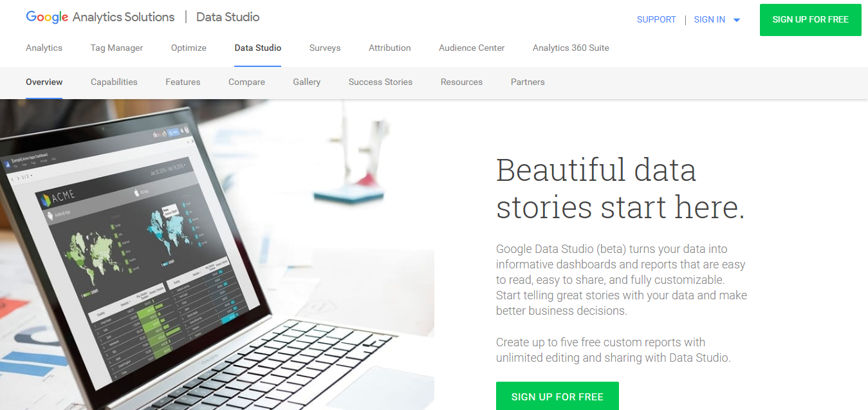This screenshot has width=868, height=410.
Task: Select the Overview sub-navigation tab
Action: [44, 82]
